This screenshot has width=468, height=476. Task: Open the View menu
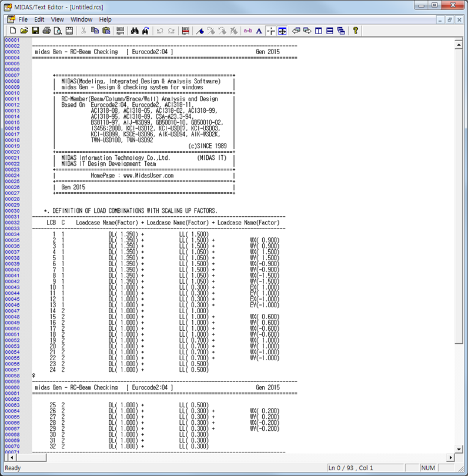pos(58,19)
